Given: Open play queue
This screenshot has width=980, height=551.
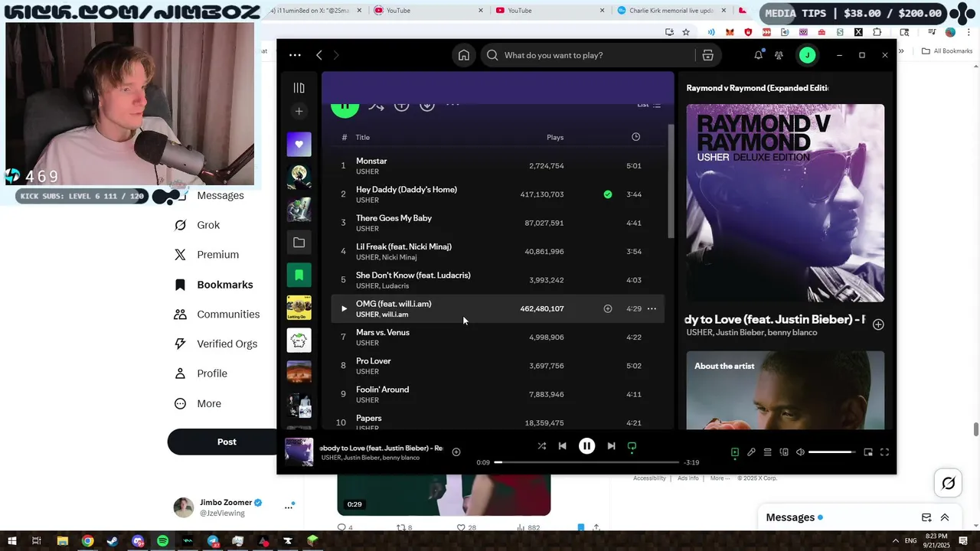Looking at the screenshot, I should coord(767,452).
